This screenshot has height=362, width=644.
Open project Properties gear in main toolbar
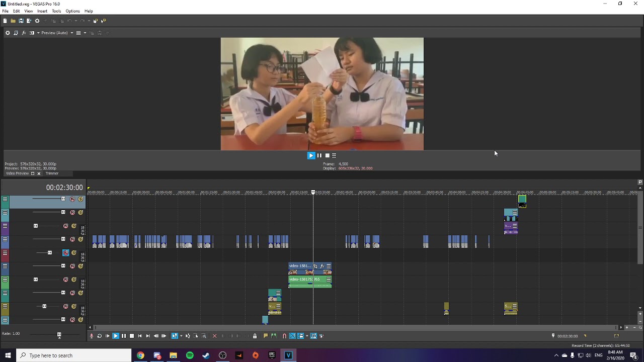tap(37, 21)
